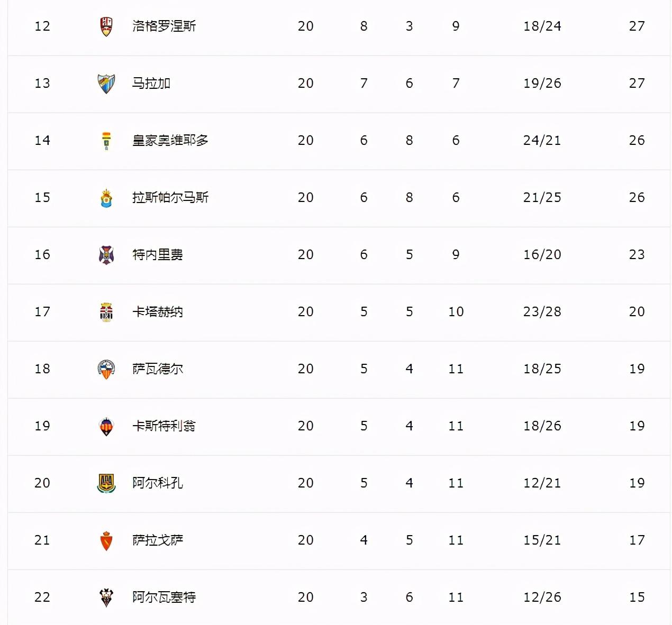672x625 pixels.
Task: Click the 卡塔赫纳 goals record 23/28
Action: tap(542, 311)
